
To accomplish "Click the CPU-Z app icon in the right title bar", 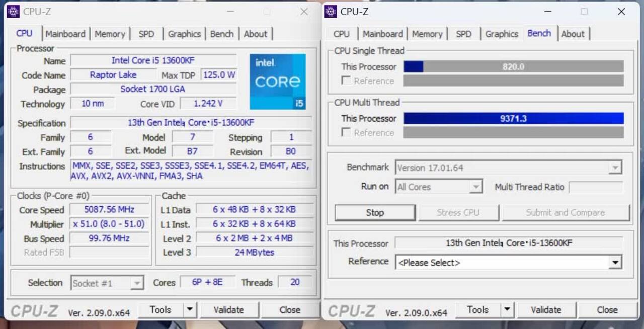I will [x=330, y=11].
